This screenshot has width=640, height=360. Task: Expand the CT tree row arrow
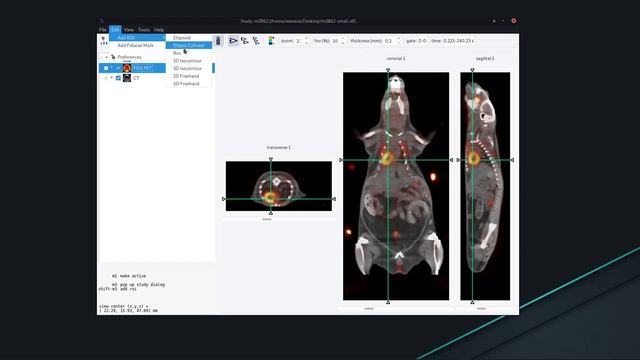click(x=111, y=78)
